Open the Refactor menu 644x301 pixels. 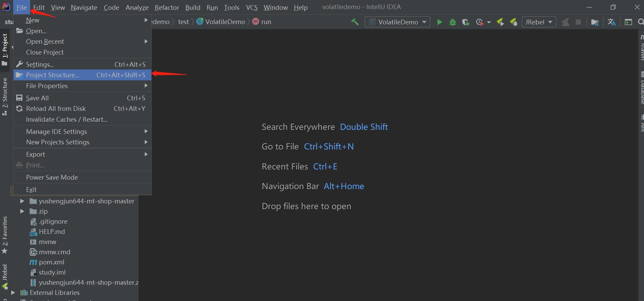coord(167,7)
